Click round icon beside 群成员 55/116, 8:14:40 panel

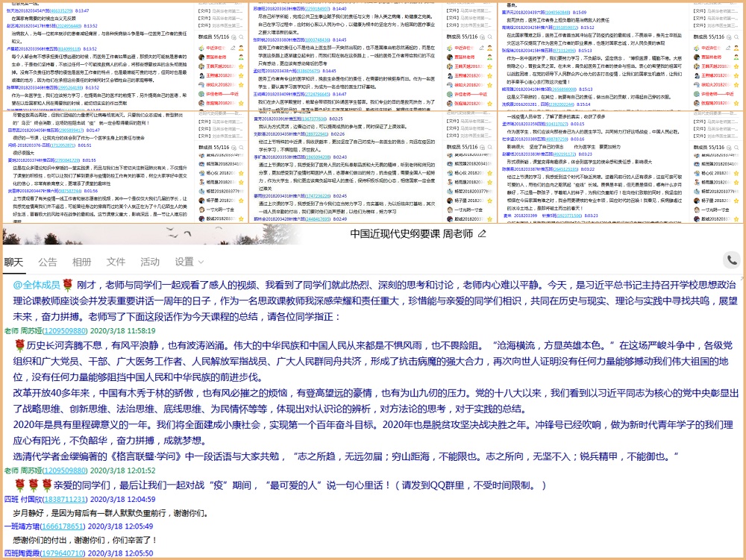point(481,37)
